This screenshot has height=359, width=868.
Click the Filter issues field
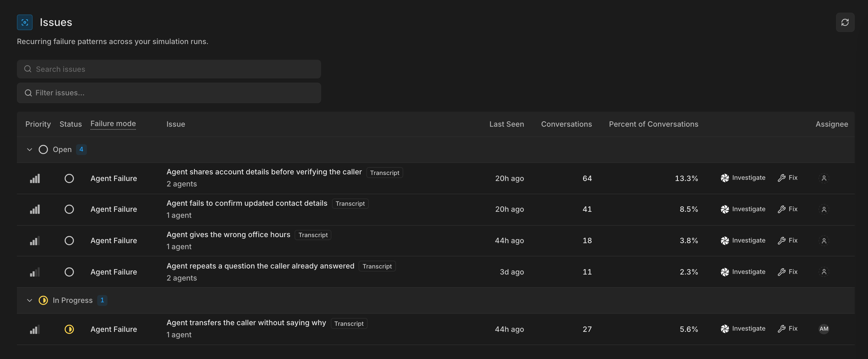(169, 93)
